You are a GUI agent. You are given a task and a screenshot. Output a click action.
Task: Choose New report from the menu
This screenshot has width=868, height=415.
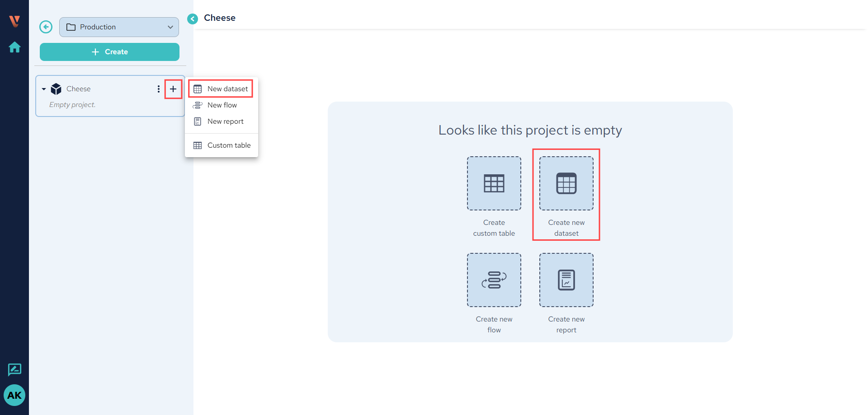(x=221, y=121)
